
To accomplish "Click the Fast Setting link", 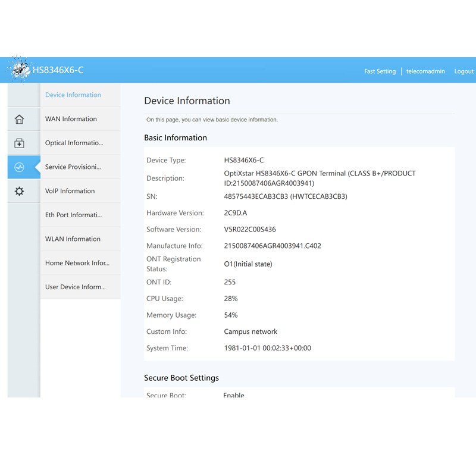I will tap(380, 71).
